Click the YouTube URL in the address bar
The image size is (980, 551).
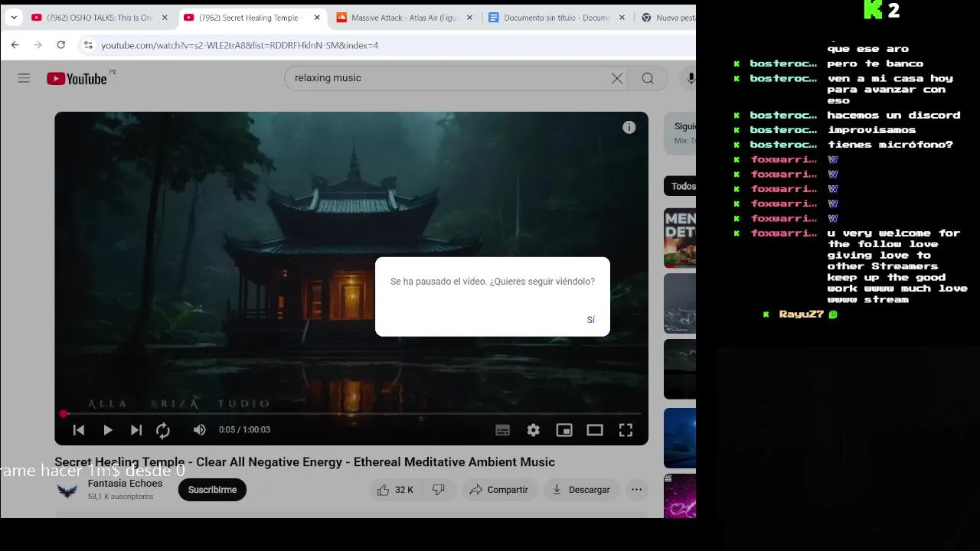pyautogui.click(x=240, y=45)
